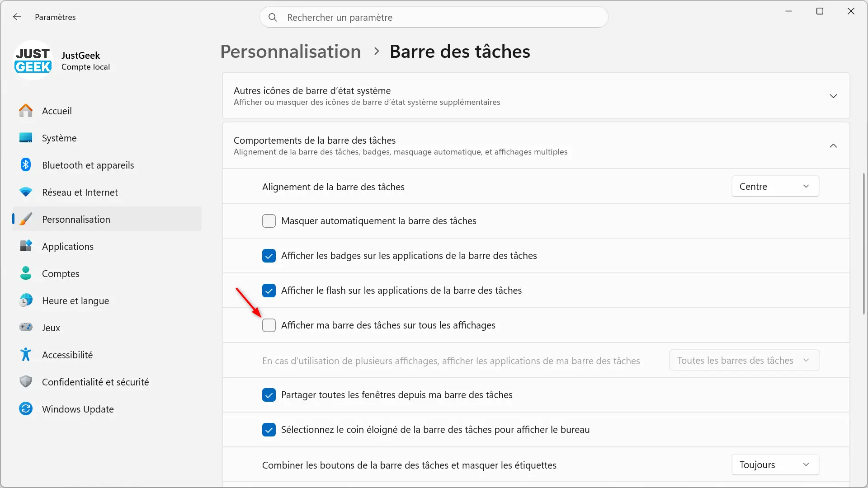
Task: Open Windows Update page
Action: (x=107, y=409)
